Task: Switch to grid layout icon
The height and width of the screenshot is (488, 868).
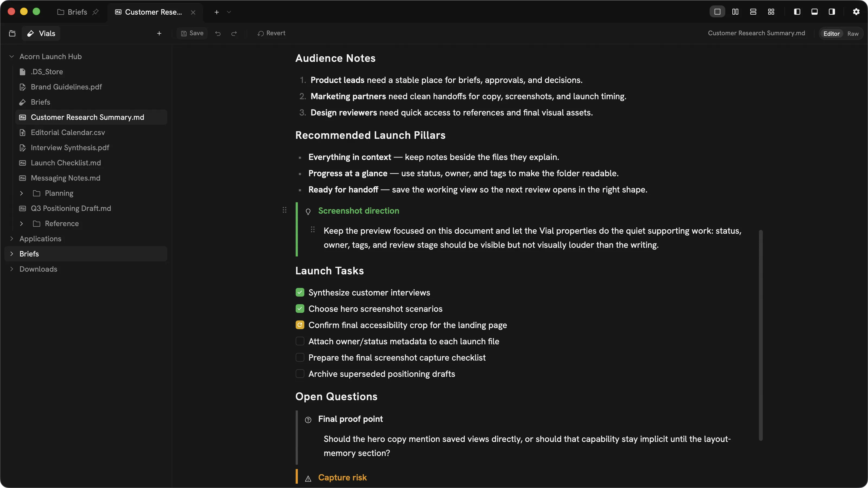Action: pyautogui.click(x=771, y=12)
